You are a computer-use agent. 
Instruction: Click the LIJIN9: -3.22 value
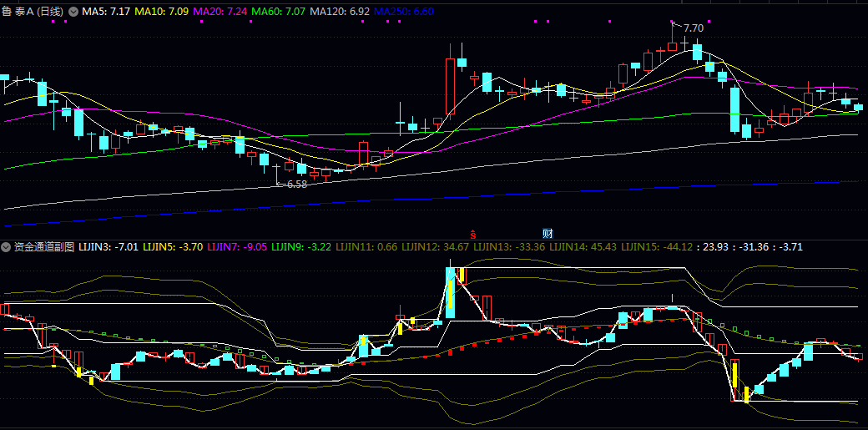pyautogui.click(x=302, y=247)
